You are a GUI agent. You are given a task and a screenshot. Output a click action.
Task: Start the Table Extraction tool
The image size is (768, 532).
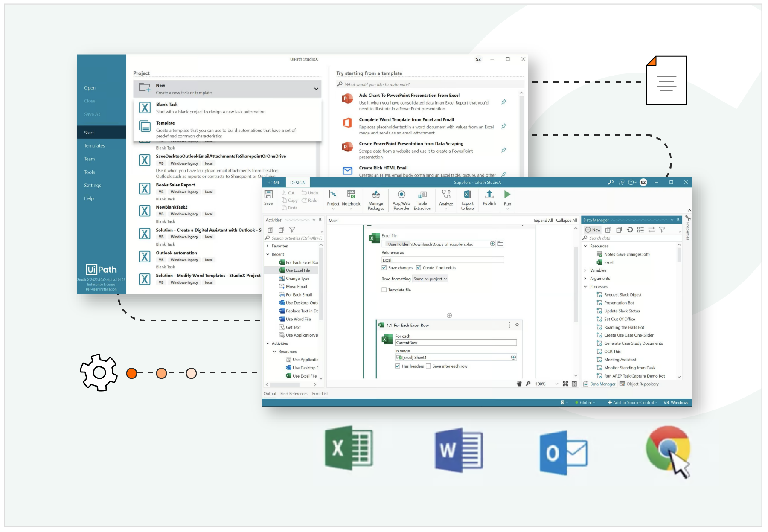422,200
